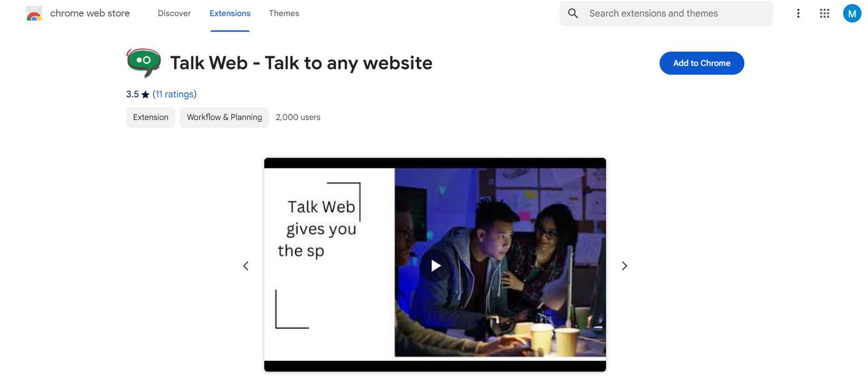This screenshot has width=868, height=390.
Task: Open the Google apps grid launcher
Action: 824,14
